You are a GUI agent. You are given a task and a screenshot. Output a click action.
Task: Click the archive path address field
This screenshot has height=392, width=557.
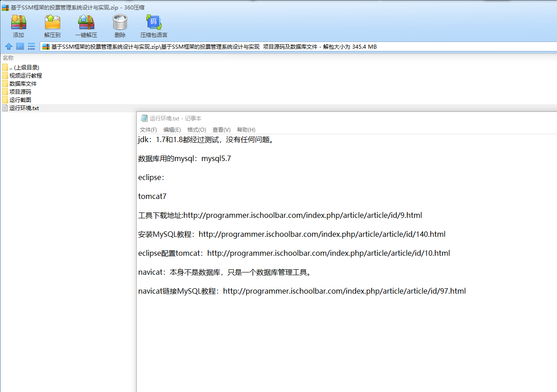coord(298,46)
